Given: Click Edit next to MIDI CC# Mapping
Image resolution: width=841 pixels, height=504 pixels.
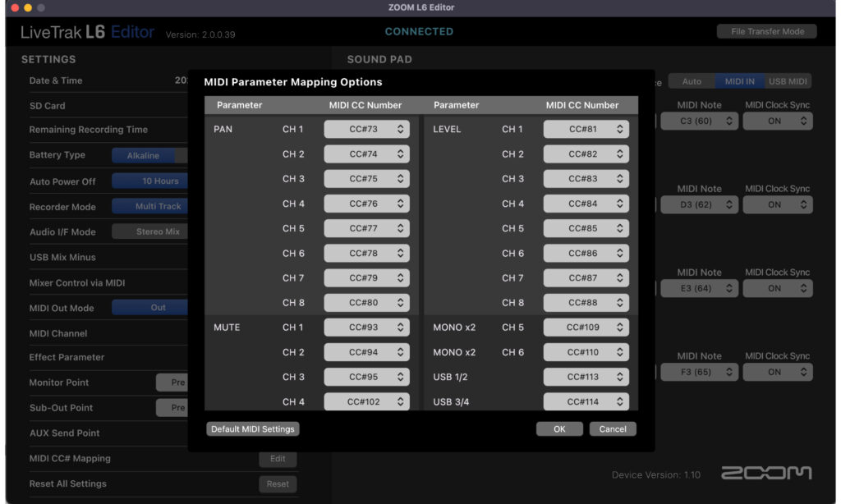Looking at the screenshot, I should pyautogui.click(x=278, y=459).
